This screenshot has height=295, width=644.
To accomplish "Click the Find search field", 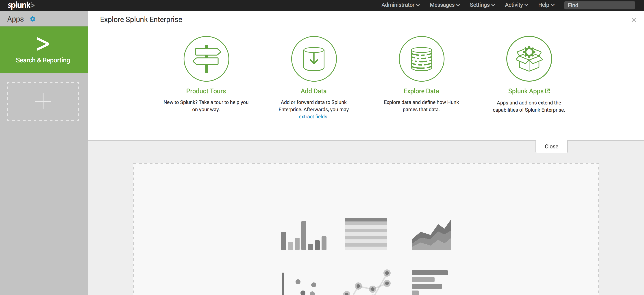I will [x=599, y=5].
